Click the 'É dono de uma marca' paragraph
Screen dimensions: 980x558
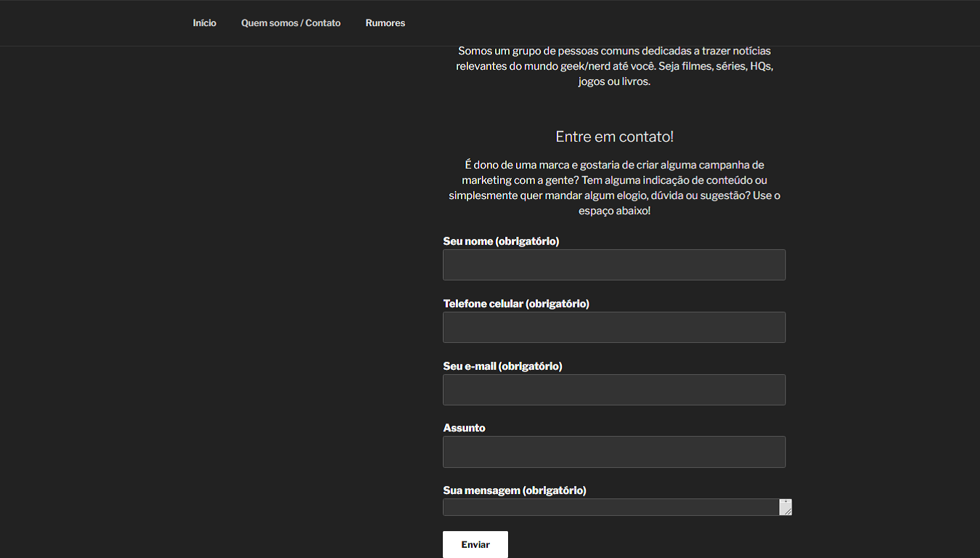pos(614,187)
